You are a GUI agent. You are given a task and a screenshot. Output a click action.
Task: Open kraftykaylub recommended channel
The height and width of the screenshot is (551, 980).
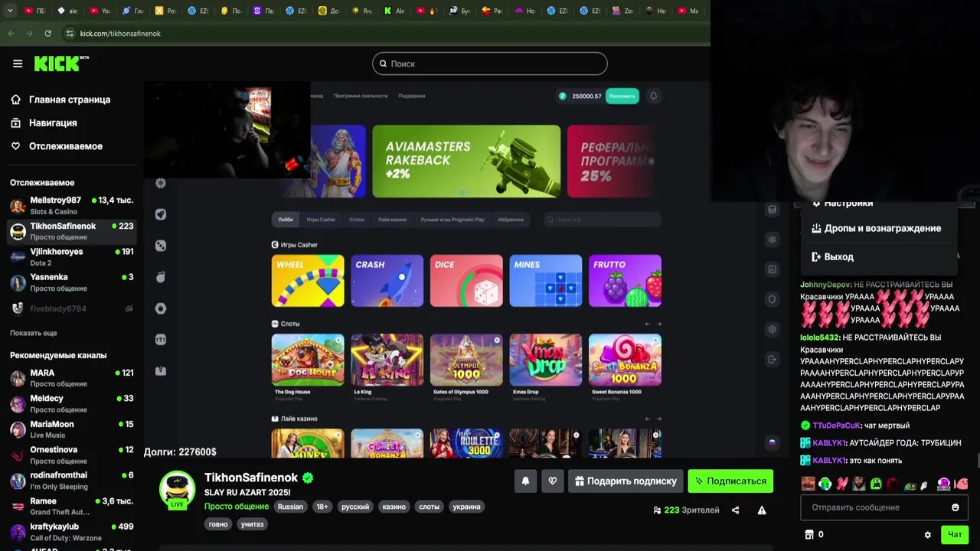[72, 532]
